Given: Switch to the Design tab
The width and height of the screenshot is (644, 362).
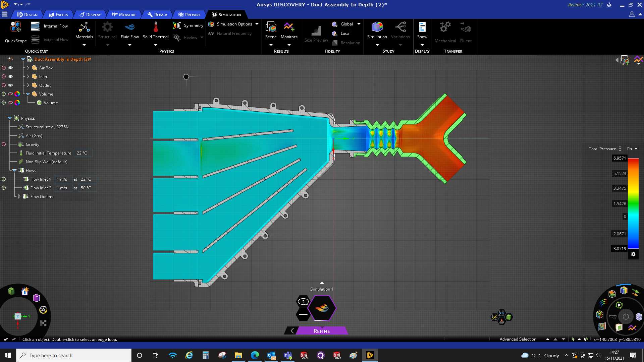Looking at the screenshot, I should point(28,14).
